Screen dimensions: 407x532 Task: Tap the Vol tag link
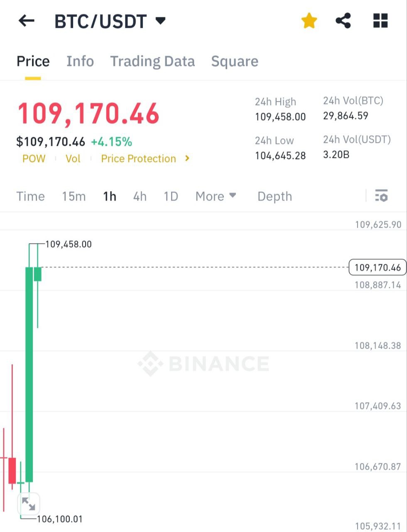pyautogui.click(x=73, y=158)
